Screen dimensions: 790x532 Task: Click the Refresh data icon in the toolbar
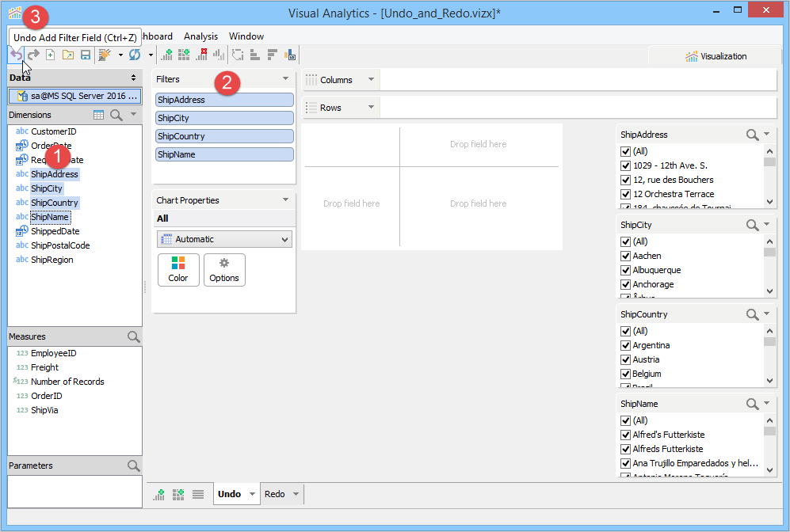click(135, 55)
